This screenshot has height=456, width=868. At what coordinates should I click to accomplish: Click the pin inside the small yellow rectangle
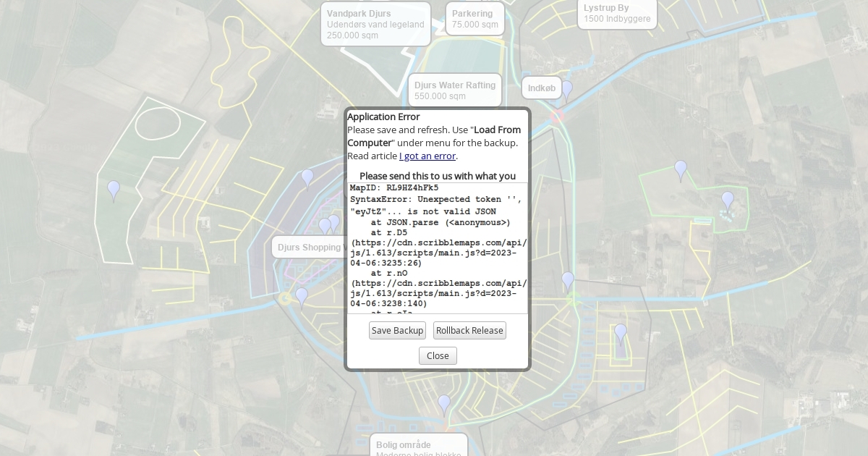tap(621, 333)
